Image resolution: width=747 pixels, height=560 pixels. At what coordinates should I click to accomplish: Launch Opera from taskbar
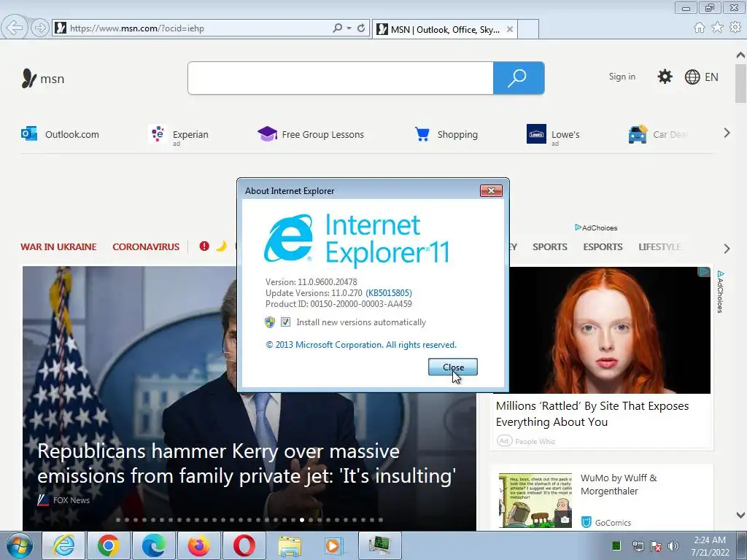point(244,545)
